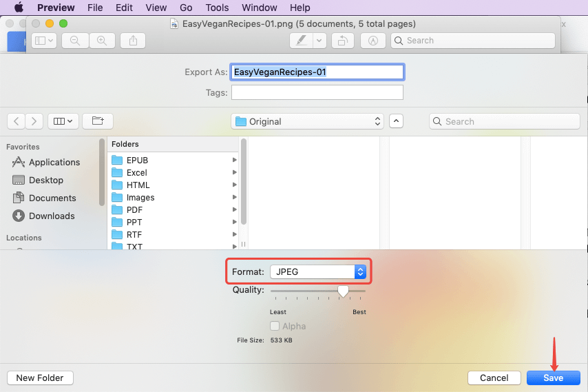
Task: Open the File menu
Action: [95, 8]
